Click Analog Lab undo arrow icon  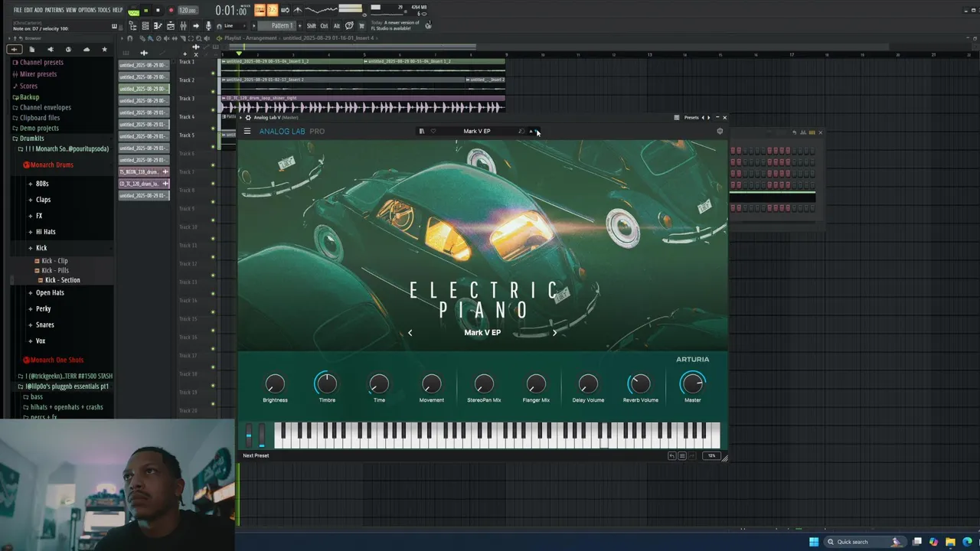[672, 456]
